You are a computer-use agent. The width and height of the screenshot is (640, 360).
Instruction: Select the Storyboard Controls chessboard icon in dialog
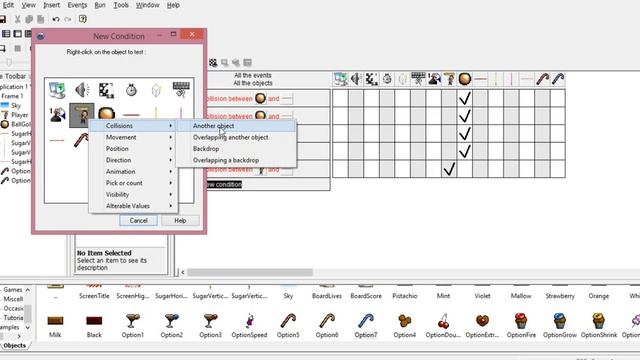106,90
